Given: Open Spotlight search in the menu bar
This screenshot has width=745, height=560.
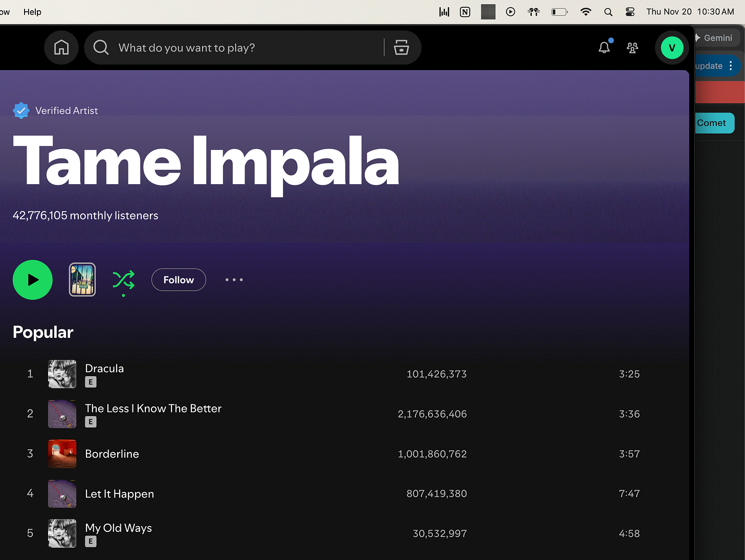Looking at the screenshot, I should click(608, 12).
